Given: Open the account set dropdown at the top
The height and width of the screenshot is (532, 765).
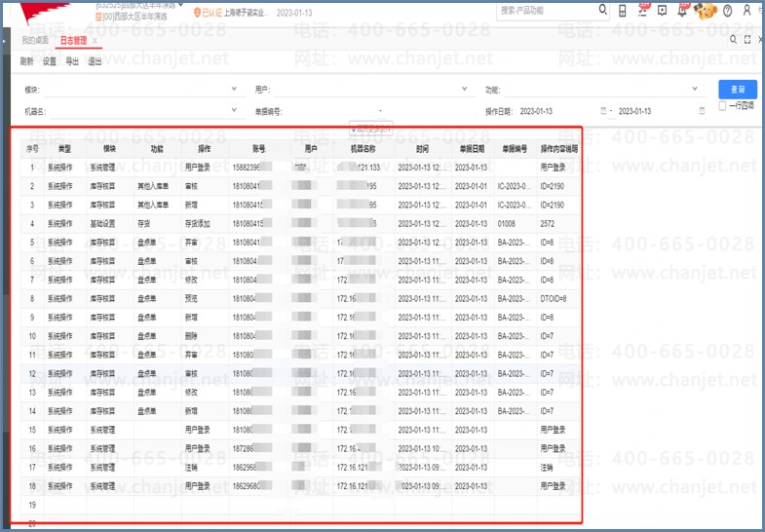Looking at the screenshot, I should tap(180, 5).
